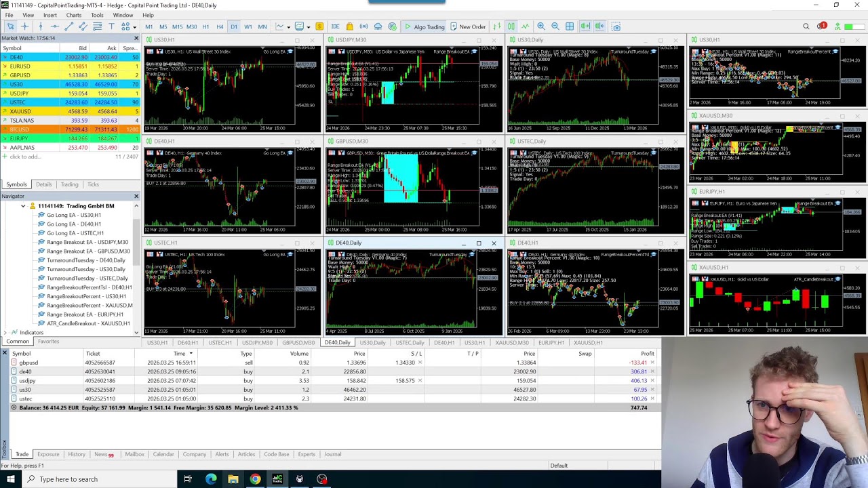This screenshot has height=488, width=868.
Task: Select BTCUSD row in Market Watch
Action: tap(71, 129)
